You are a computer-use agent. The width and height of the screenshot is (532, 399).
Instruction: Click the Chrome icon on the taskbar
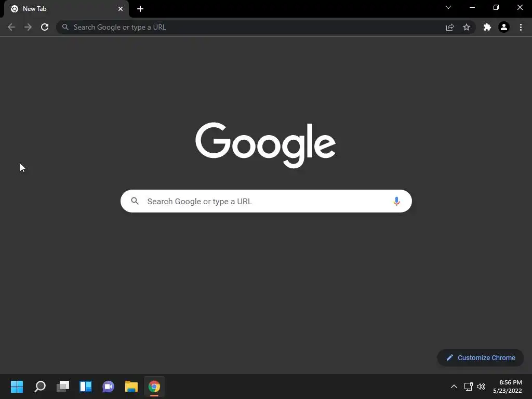154,387
